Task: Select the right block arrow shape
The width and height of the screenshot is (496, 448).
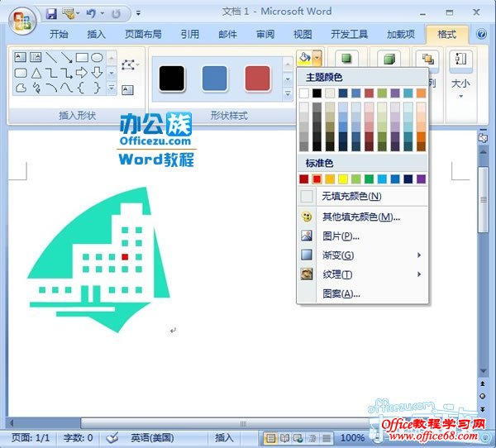Action: click(x=82, y=73)
